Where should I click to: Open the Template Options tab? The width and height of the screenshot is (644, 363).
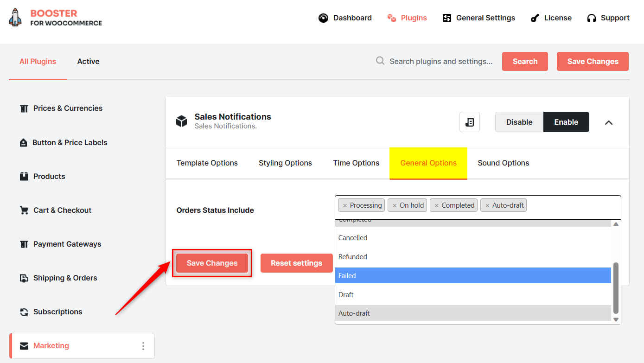(207, 163)
